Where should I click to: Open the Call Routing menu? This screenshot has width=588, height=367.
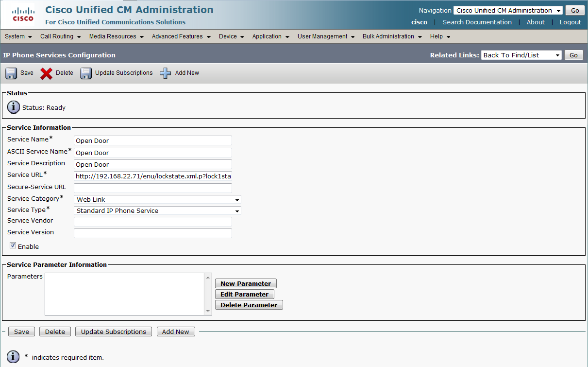pos(60,36)
